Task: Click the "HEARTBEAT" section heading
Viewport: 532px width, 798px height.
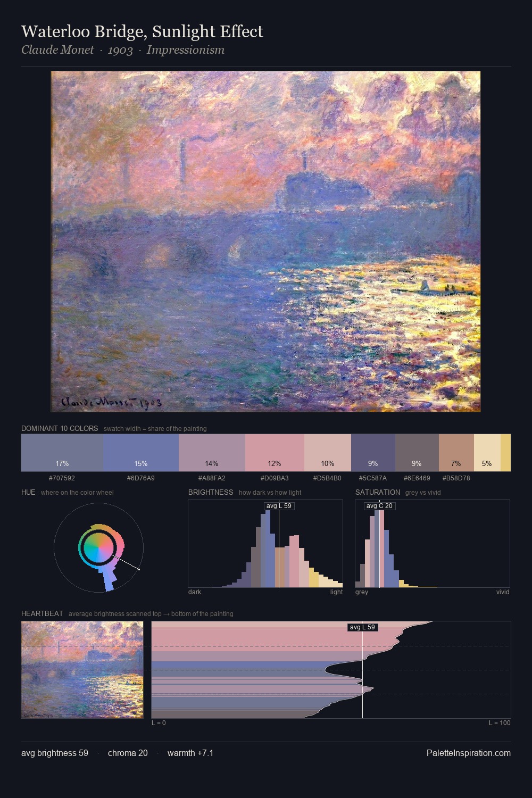Action: pyautogui.click(x=42, y=613)
